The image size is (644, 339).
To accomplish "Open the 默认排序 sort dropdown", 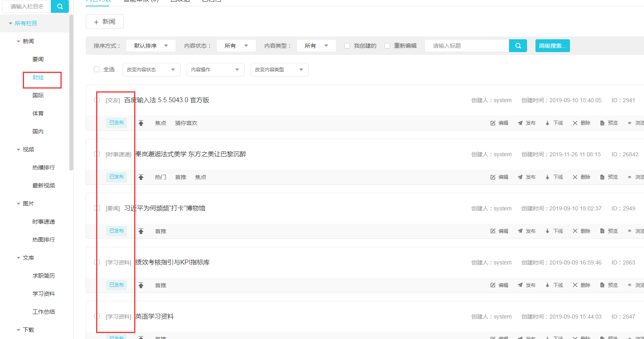I will click(151, 46).
